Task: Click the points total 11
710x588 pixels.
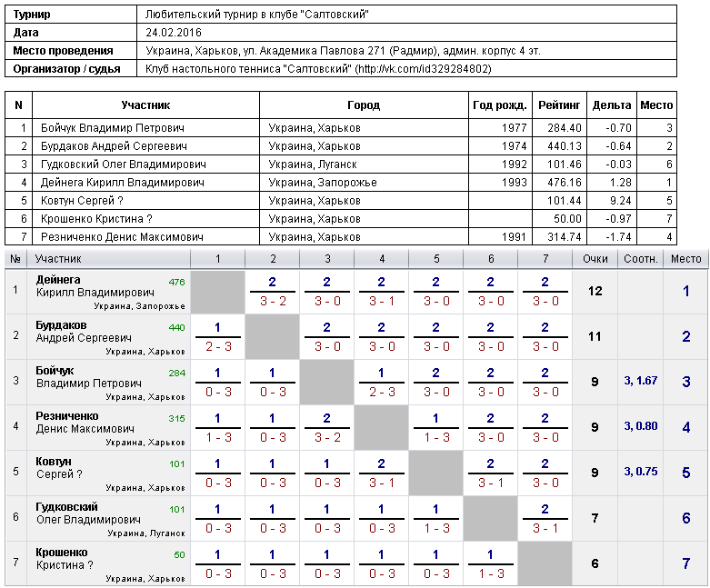Action: 595,336
